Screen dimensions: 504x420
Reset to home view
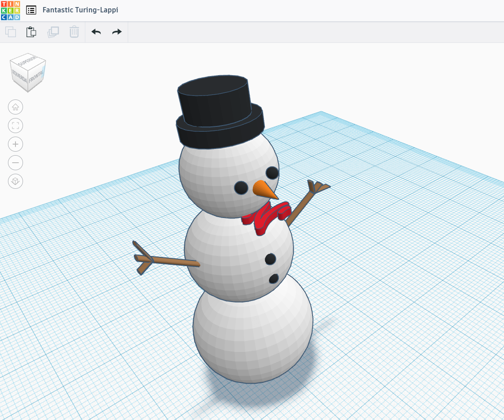point(15,107)
